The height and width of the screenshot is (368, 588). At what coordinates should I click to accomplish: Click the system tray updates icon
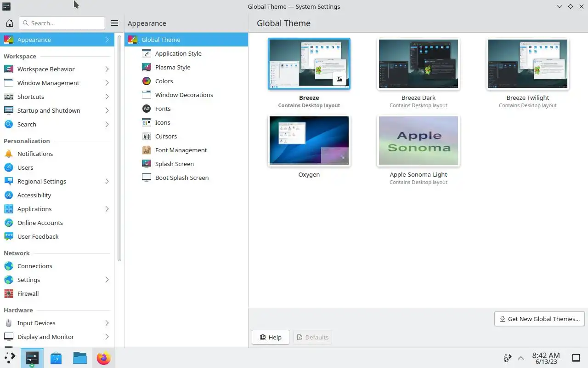tap(507, 358)
